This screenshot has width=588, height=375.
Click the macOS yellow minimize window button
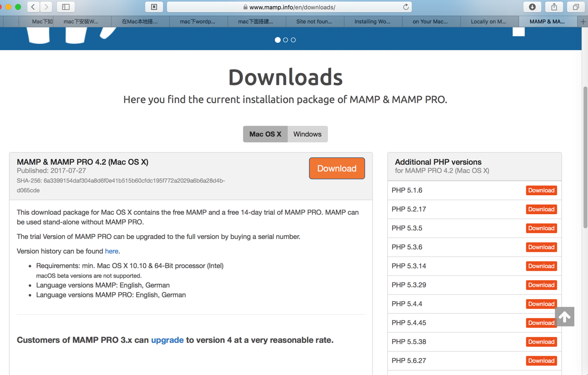pos(8,7)
